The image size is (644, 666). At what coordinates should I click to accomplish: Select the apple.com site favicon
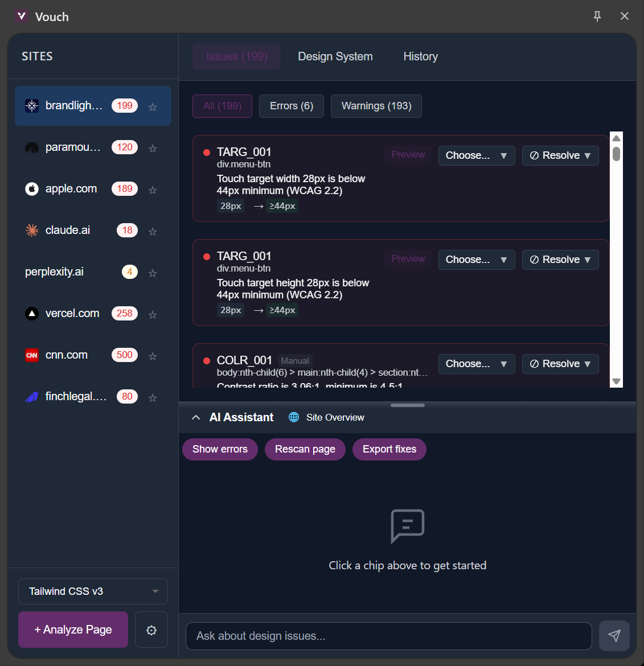click(32, 189)
